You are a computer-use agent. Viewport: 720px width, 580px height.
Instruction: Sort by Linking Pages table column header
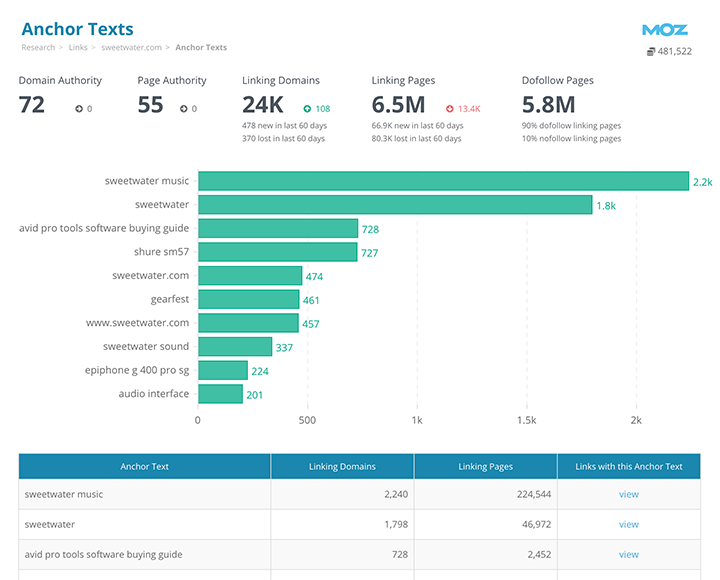(485, 466)
